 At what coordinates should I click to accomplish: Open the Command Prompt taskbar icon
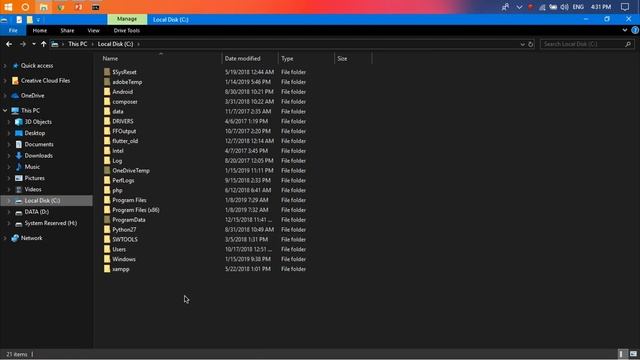(x=96, y=7)
